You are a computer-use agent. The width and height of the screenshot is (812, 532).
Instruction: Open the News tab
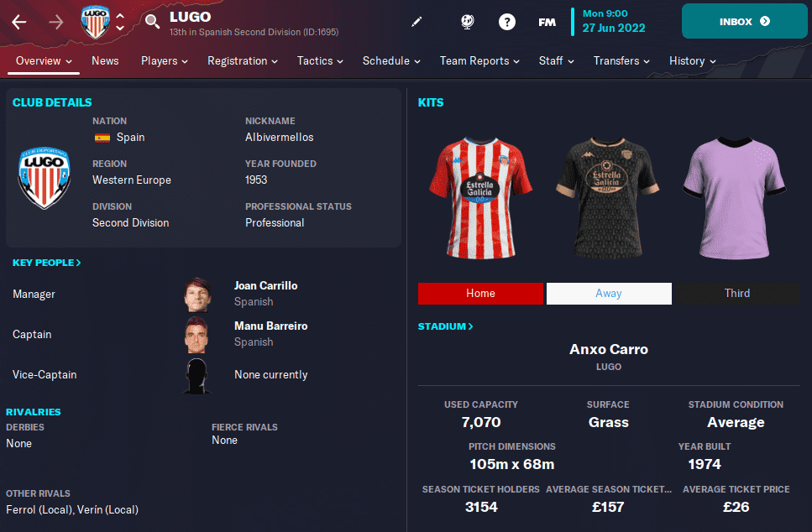[x=105, y=61]
